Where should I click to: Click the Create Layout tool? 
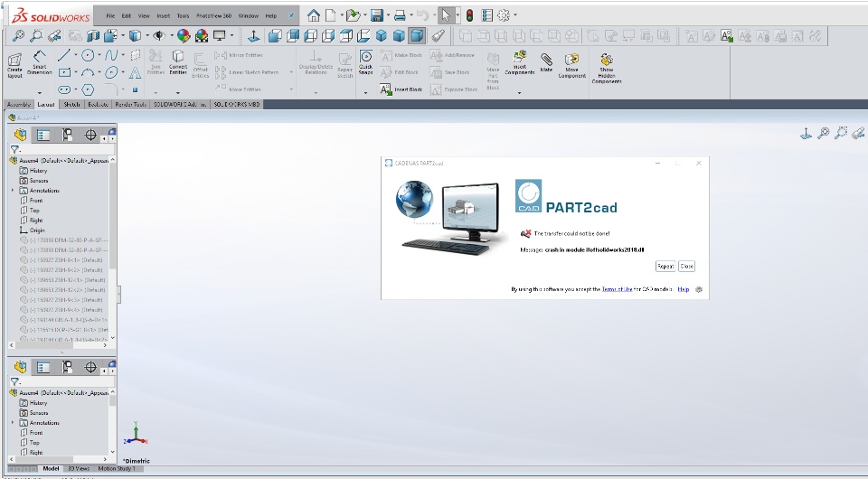click(x=15, y=65)
